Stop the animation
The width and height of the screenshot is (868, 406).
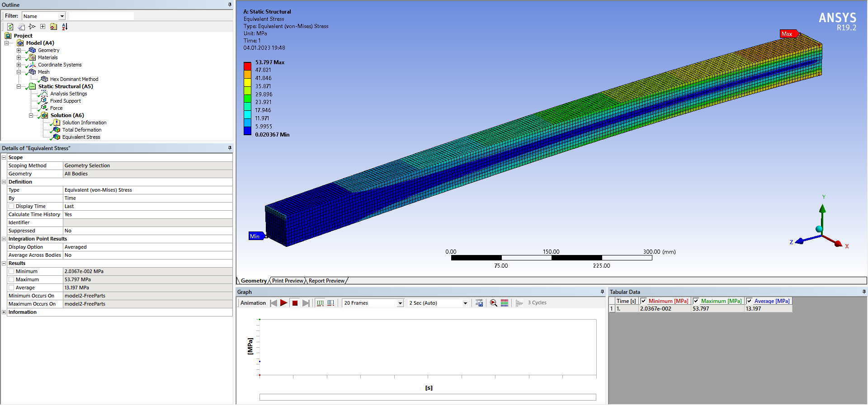(x=295, y=303)
